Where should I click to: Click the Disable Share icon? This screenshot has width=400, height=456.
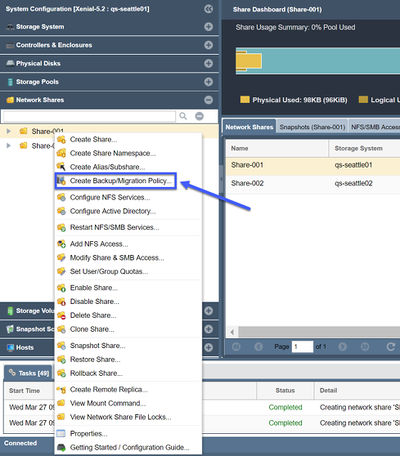point(61,301)
